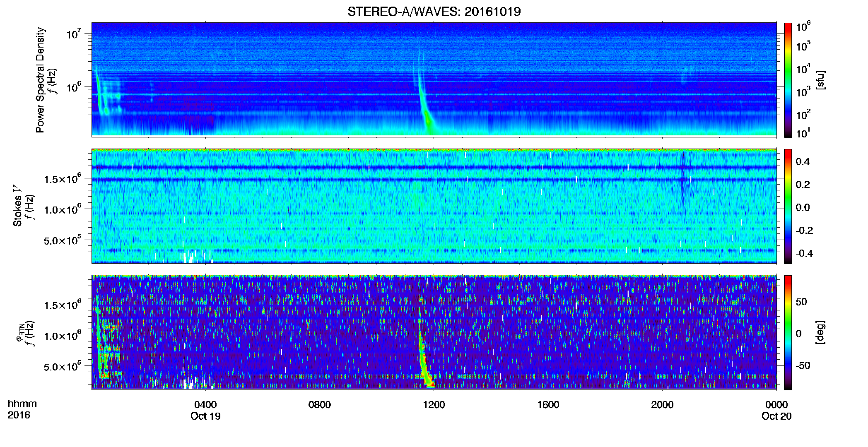Image resolution: width=868 pixels, height=447 pixels.
Task: Click the -0.4 tick on Stokes colorbar
Action: [x=804, y=253]
